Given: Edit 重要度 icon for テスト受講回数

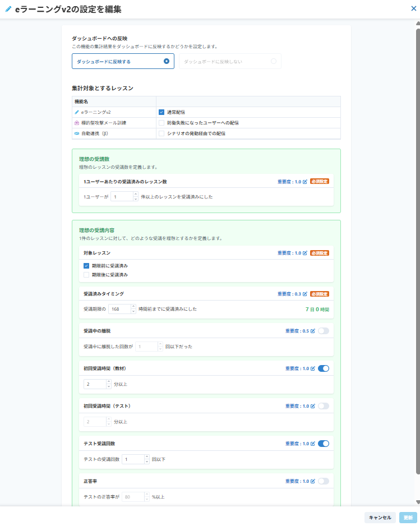Looking at the screenshot, I should click(313, 444).
